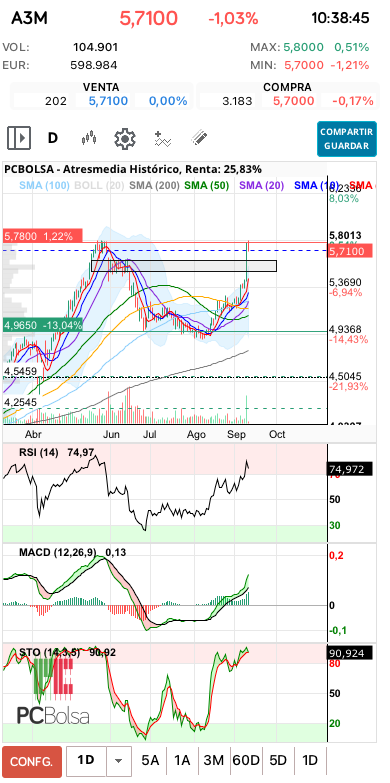390x783 pixels.
Task: Click the VENTA volume 202
Action: (55, 101)
